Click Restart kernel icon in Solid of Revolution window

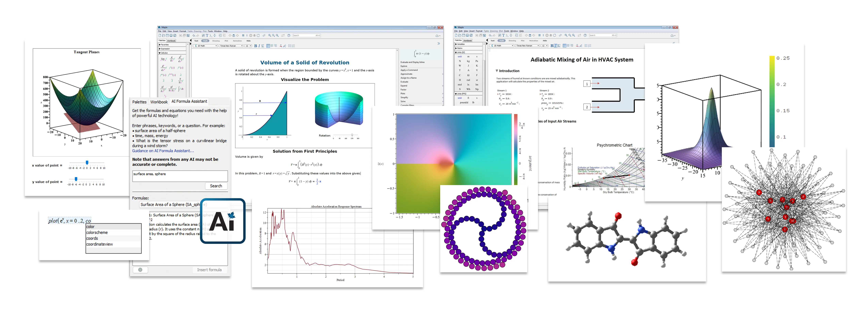259,35
